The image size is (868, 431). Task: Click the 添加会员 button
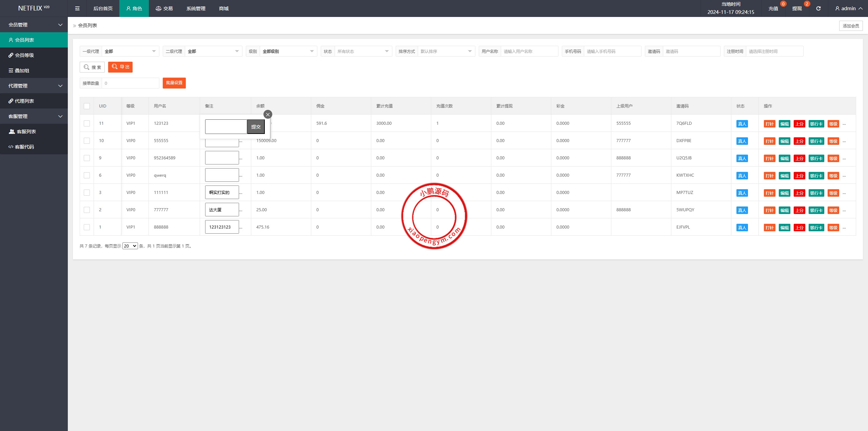pyautogui.click(x=851, y=26)
